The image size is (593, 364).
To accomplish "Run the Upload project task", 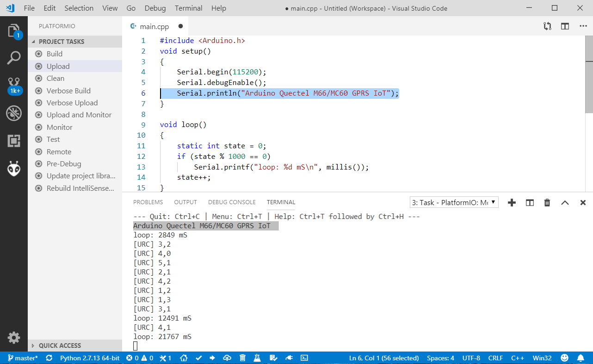I will click(75, 66).
